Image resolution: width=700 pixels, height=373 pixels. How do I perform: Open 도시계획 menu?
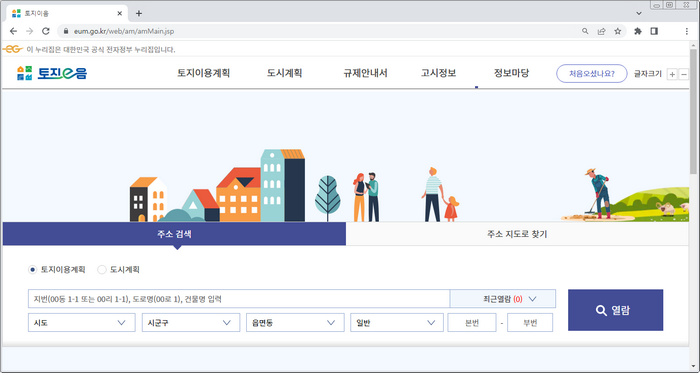tap(285, 73)
